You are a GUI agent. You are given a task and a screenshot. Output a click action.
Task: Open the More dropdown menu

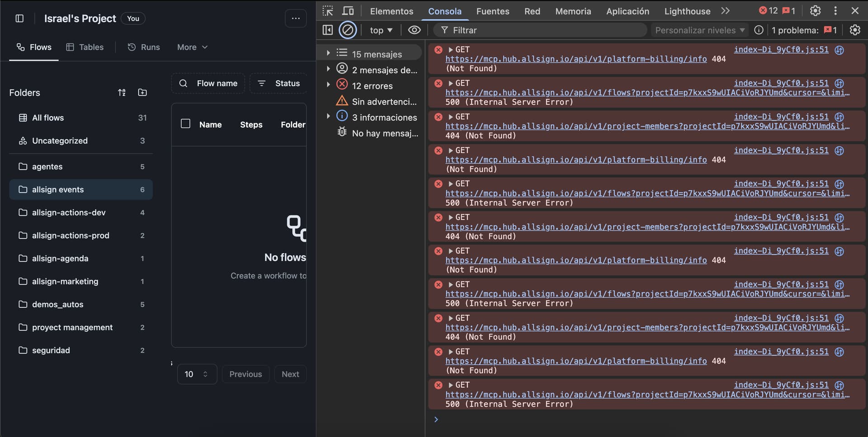pos(192,47)
